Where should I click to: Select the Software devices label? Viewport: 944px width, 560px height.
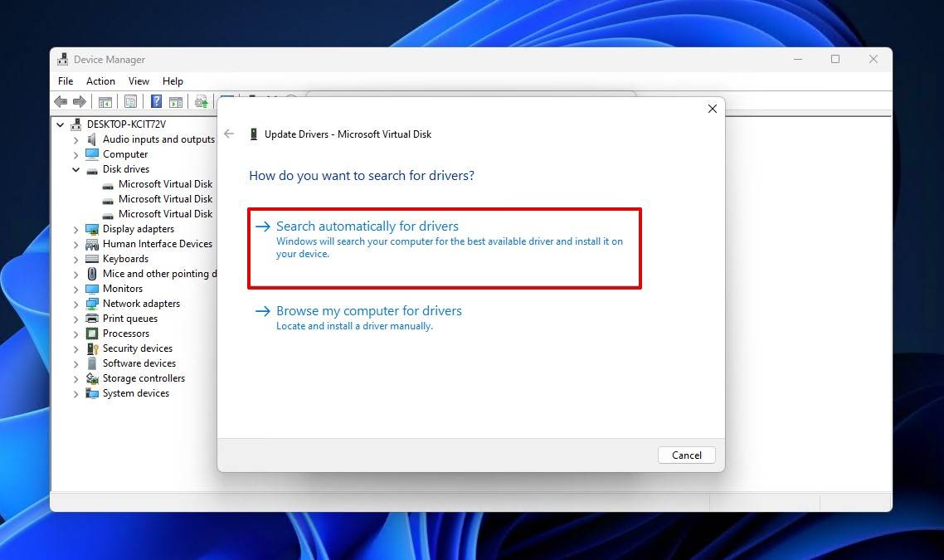tap(139, 363)
